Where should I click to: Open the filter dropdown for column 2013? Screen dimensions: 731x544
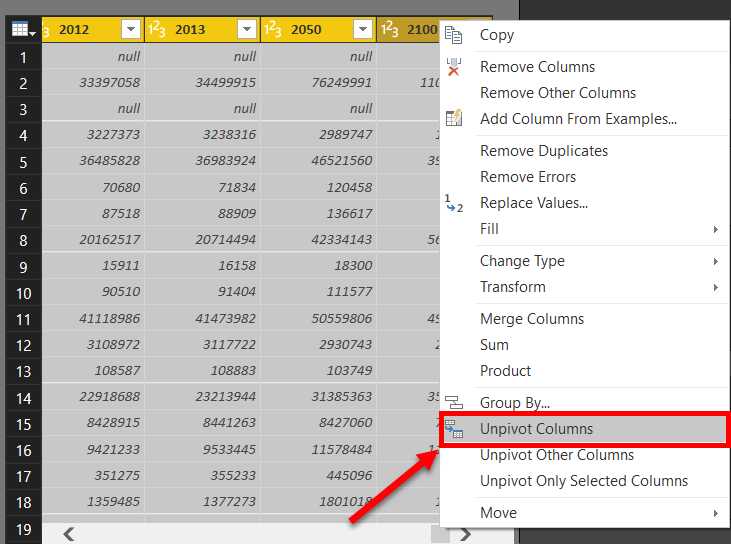point(246,30)
